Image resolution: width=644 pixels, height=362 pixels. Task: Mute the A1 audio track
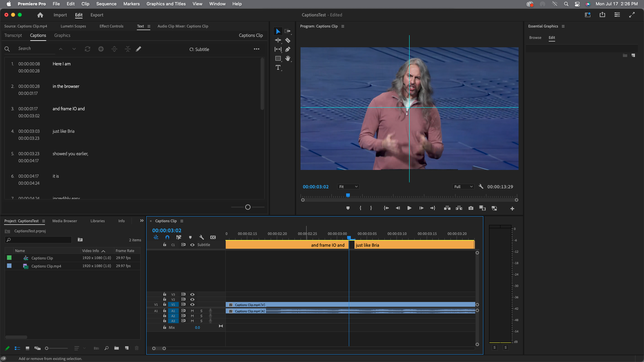[x=192, y=311]
